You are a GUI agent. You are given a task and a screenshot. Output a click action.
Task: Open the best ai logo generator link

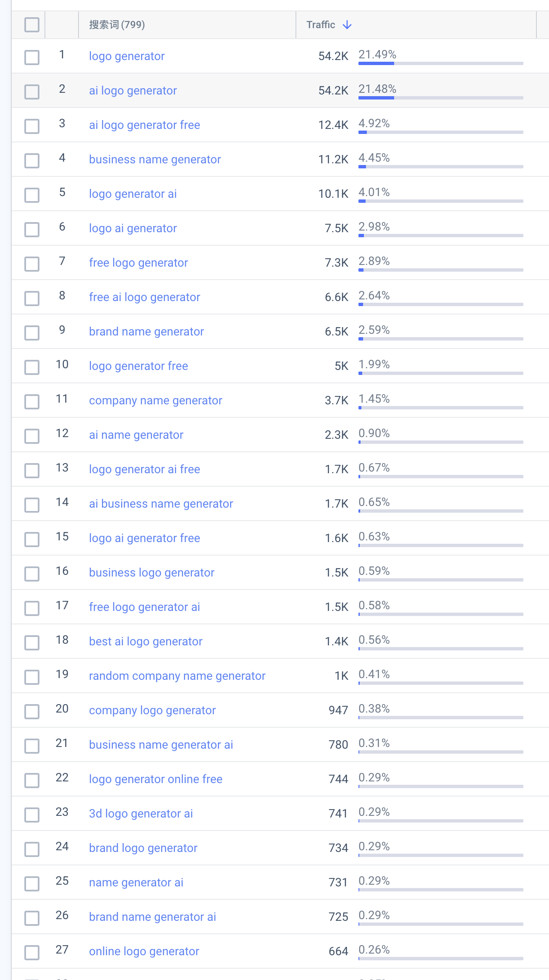click(x=146, y=642)
